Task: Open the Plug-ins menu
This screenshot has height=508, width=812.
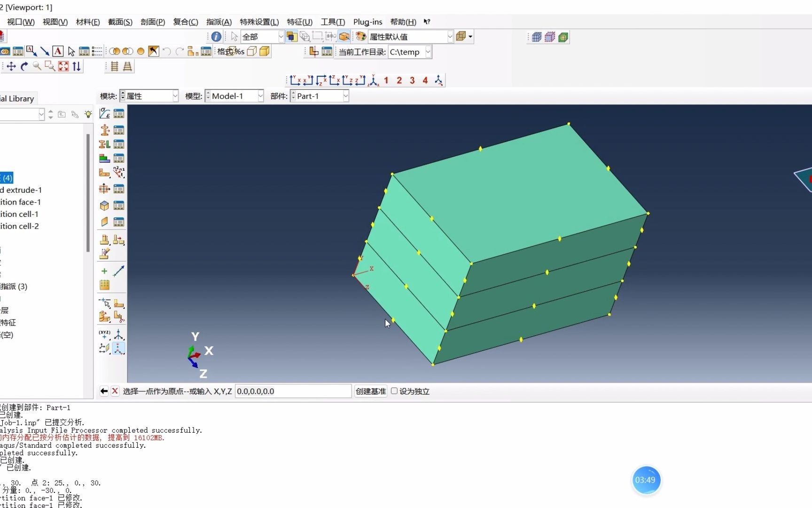Action: (x=367, y=22)
